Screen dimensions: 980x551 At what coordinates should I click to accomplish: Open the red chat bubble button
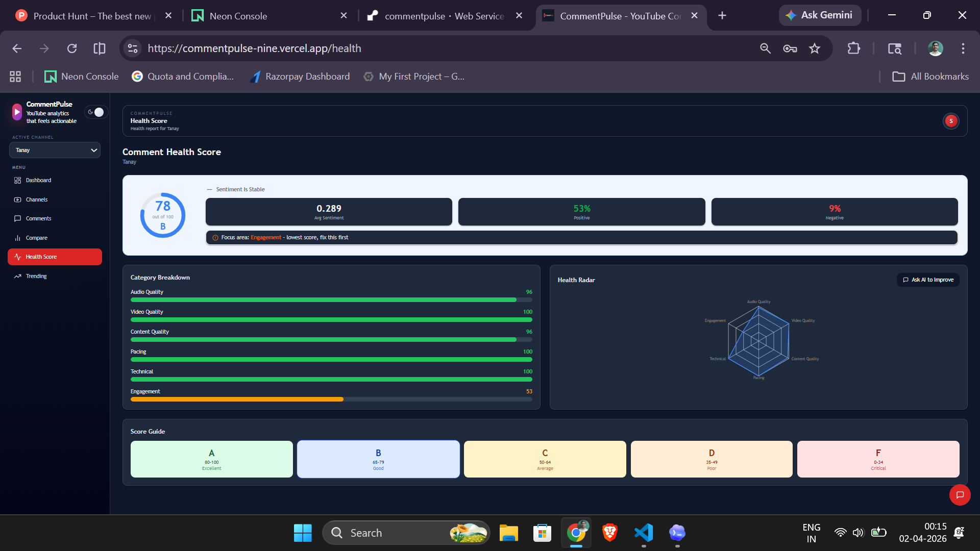[960, 495]
